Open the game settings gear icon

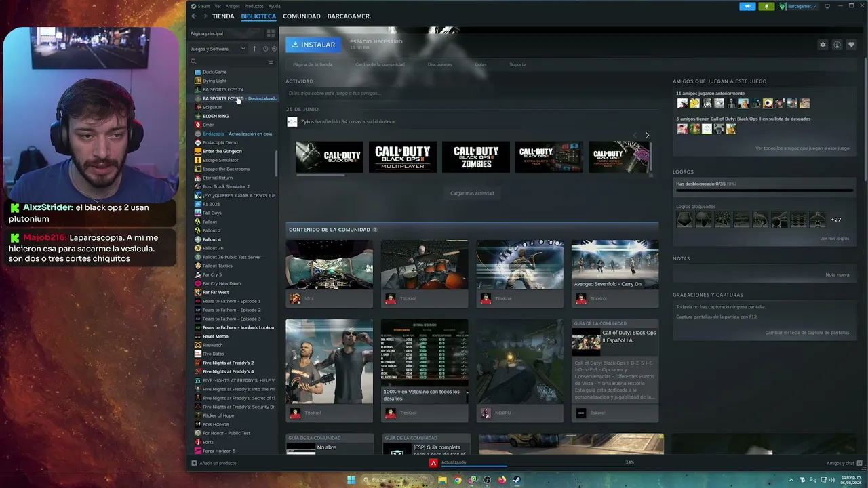(x=823, y=45)
